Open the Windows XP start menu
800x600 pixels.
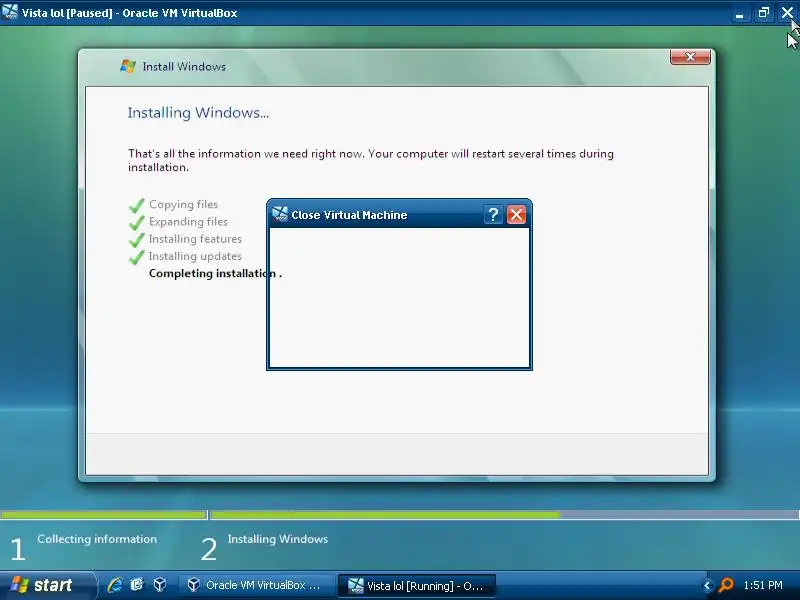click(x=47, y=585)
